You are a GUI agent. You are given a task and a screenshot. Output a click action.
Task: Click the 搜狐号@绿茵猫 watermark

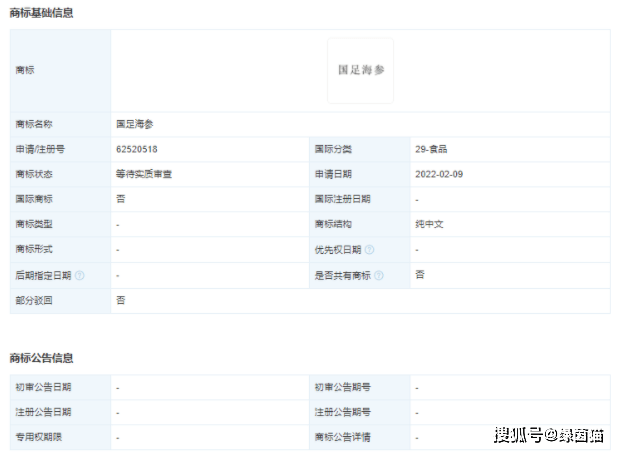pos(549,435)
